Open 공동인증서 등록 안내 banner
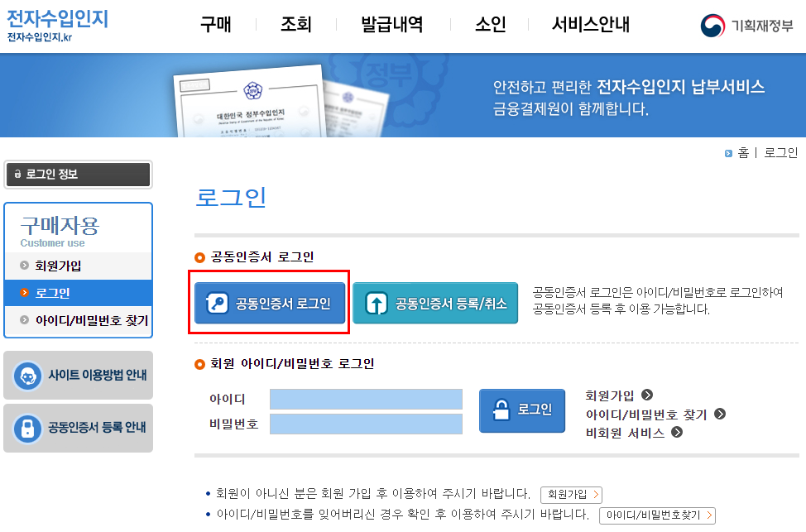 pyautogui.click(x=78, y=428)
